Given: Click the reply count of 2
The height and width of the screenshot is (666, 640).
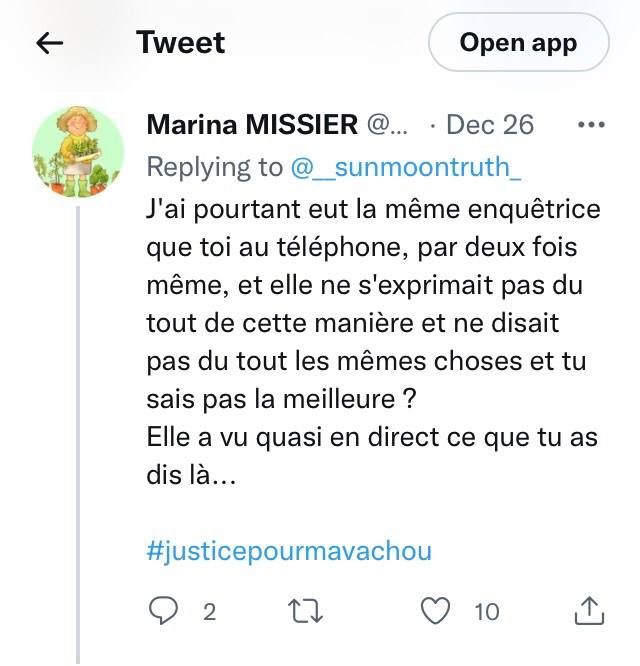Looking at the screenshot, I should click(x=209, y=611).
